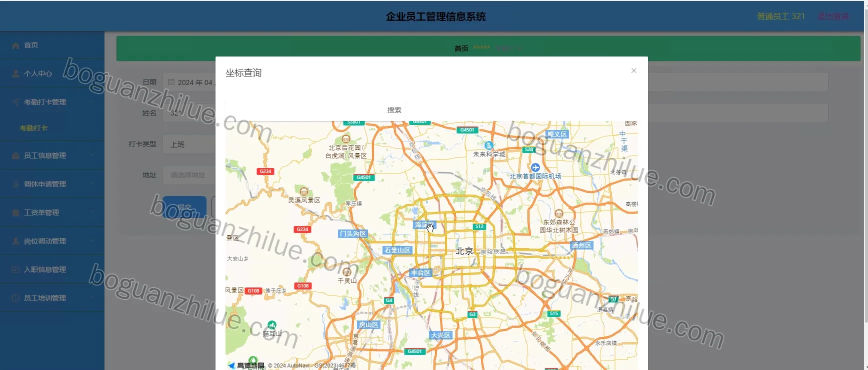Click the icon beside 工资单管理
The height and width of the screenshot is (370, 868).
15,212
